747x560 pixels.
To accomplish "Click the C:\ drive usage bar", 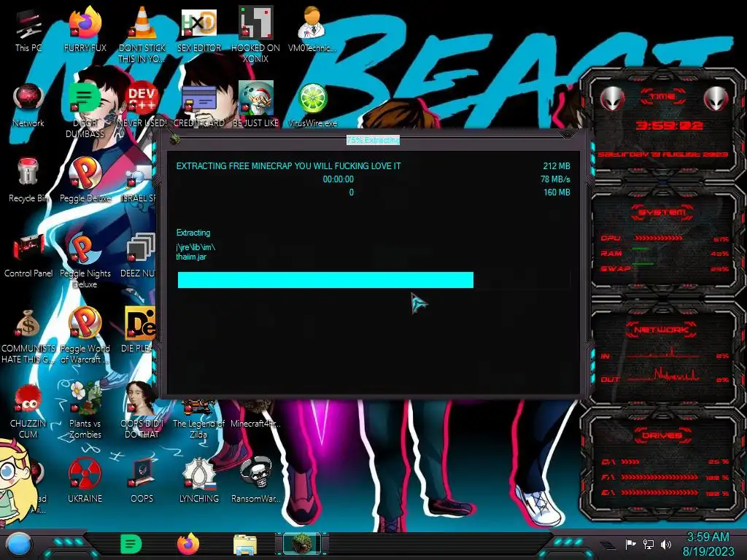I will (x=630, y=462).
